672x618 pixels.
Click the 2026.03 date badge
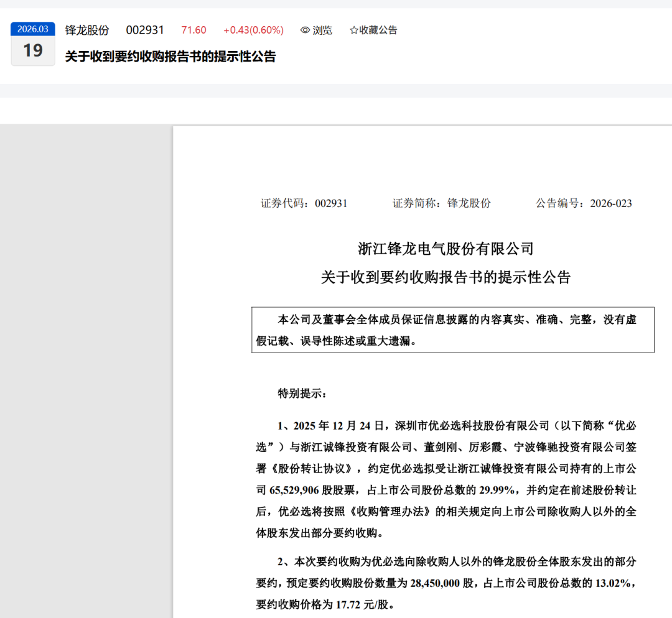[x=33, y=29]
